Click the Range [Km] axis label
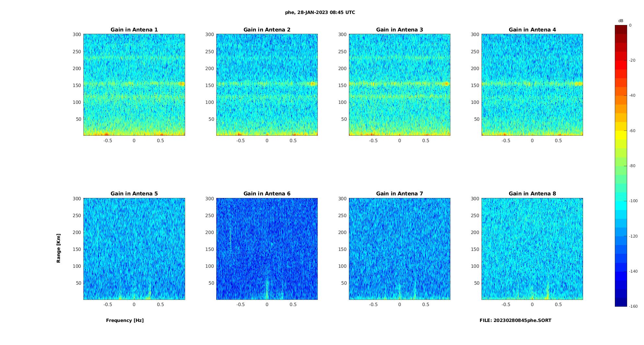644x345 pixels. pyautogui.click(x=58, y=248)
